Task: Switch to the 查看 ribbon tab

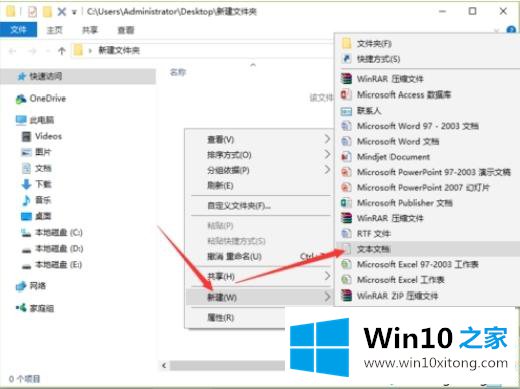Action: tap(126, 30)
